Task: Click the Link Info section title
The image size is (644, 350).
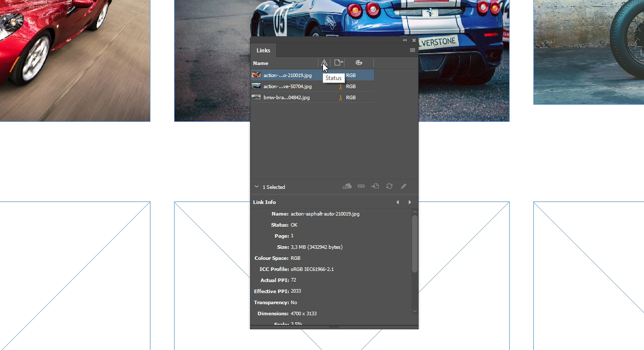Action: click(265, 202)
